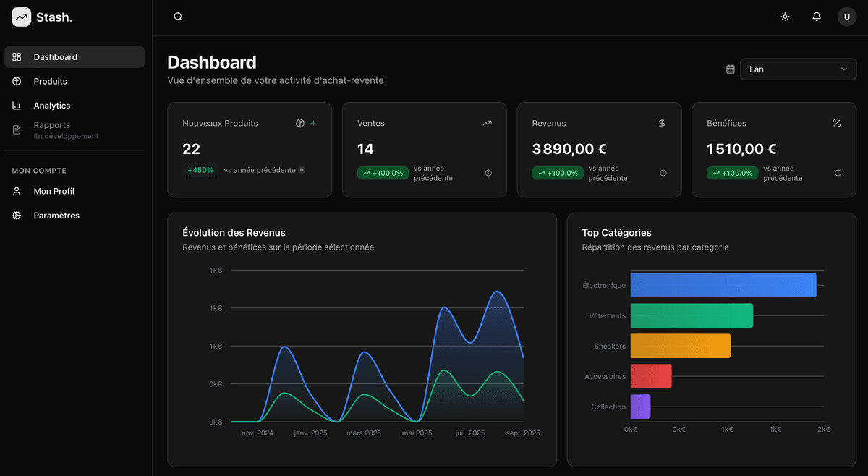Click the orange Sneakers bar
The width and height of the screenshot is (868, 476).
tap(680, 346)
